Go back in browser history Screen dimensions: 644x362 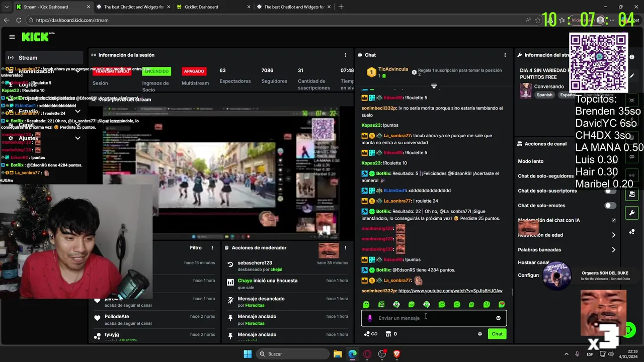point(7,20)
